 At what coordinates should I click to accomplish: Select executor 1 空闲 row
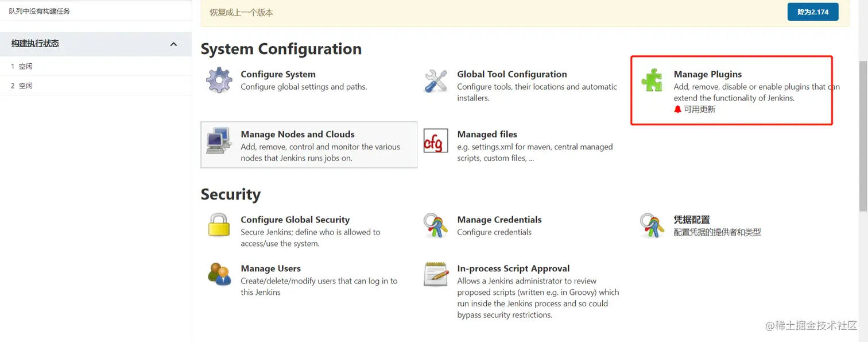pos(22,66)
